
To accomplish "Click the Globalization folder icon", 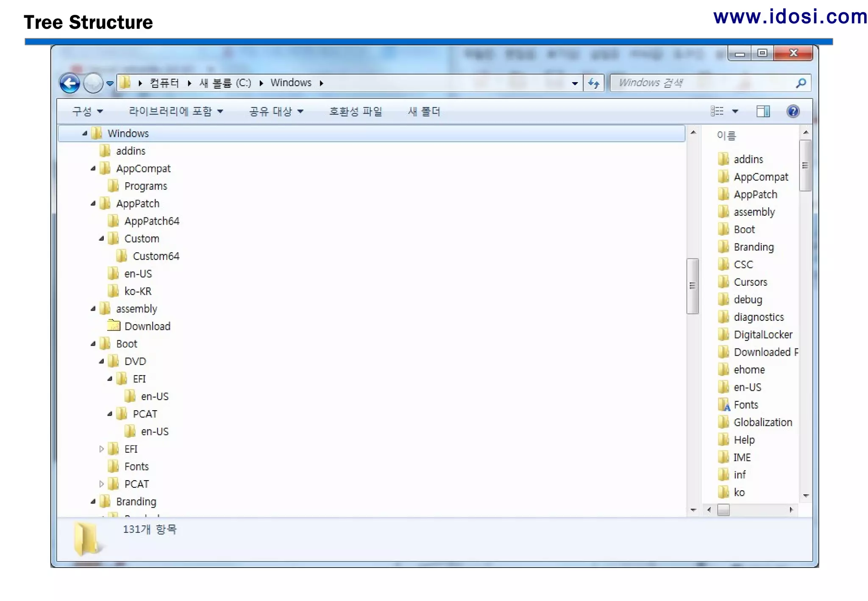I will [x=723, y=422].
